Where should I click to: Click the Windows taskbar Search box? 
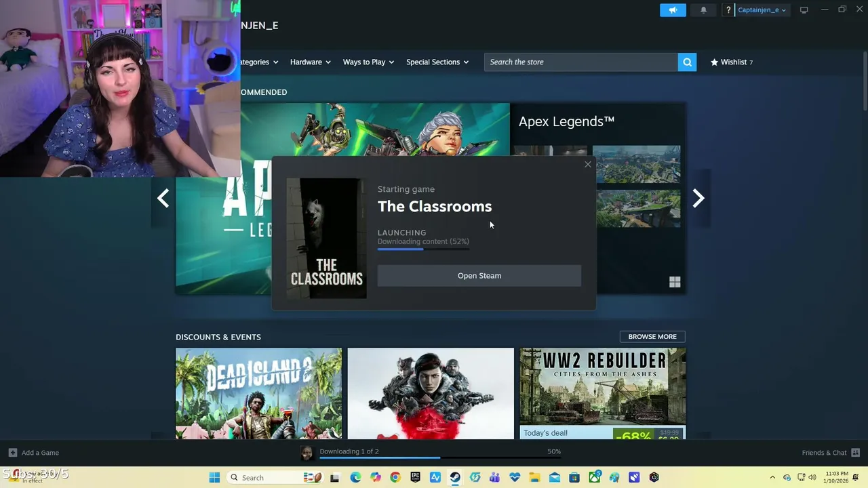[x=274, y=477]
